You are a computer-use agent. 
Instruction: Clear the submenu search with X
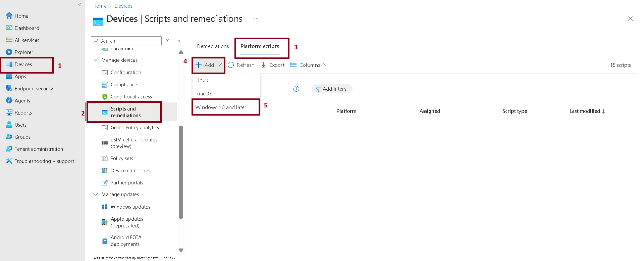coord(167,41)
